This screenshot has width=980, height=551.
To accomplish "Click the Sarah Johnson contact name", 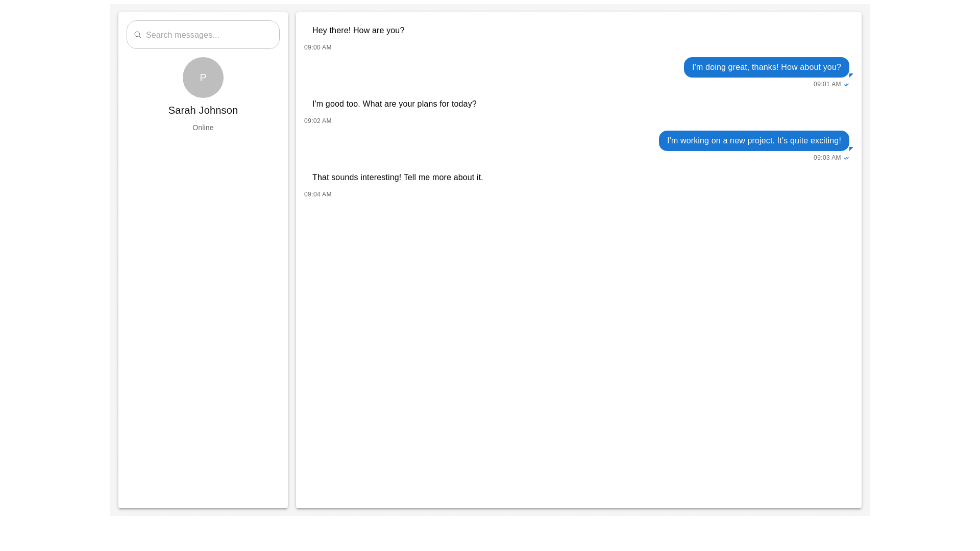I will [x=203, y=110].
